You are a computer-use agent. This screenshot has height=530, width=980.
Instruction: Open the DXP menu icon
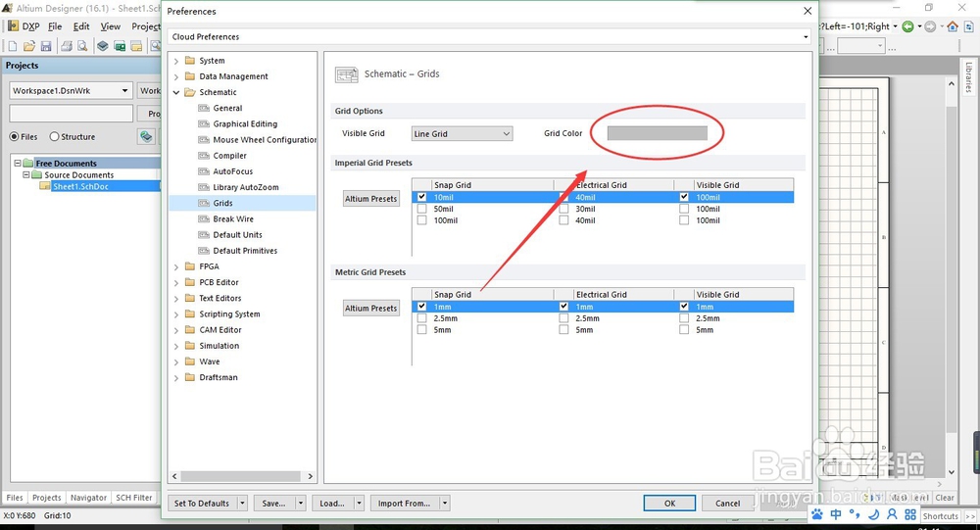coord(13,26)
